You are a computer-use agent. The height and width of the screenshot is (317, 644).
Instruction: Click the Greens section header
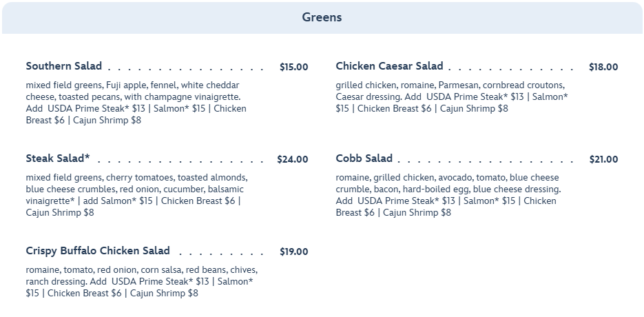pos(322,17)
